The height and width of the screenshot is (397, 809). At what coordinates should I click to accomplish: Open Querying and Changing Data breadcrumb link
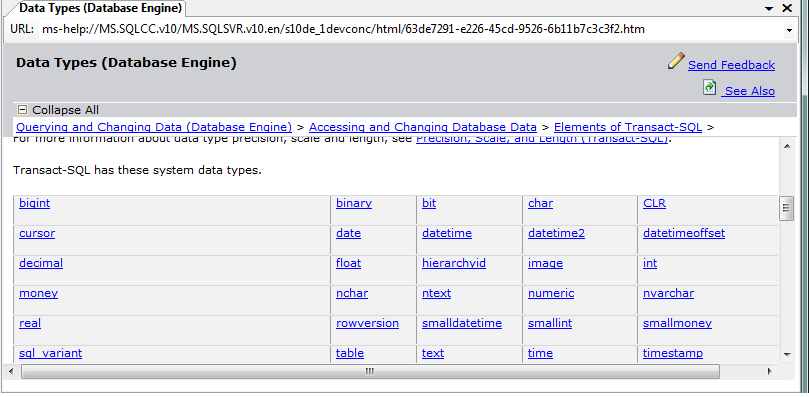tap(154, 127)
